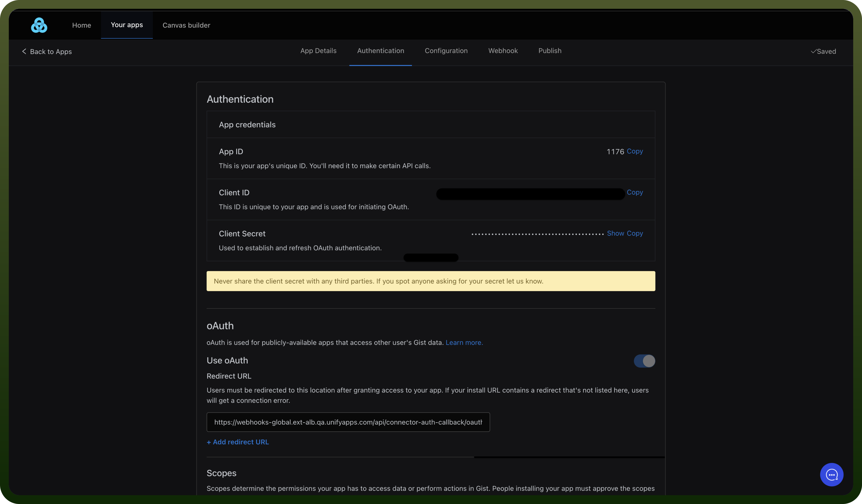Viewport: 862px width, 504px height.
Task: Copy the Client Secret
Action: (635, 233)
